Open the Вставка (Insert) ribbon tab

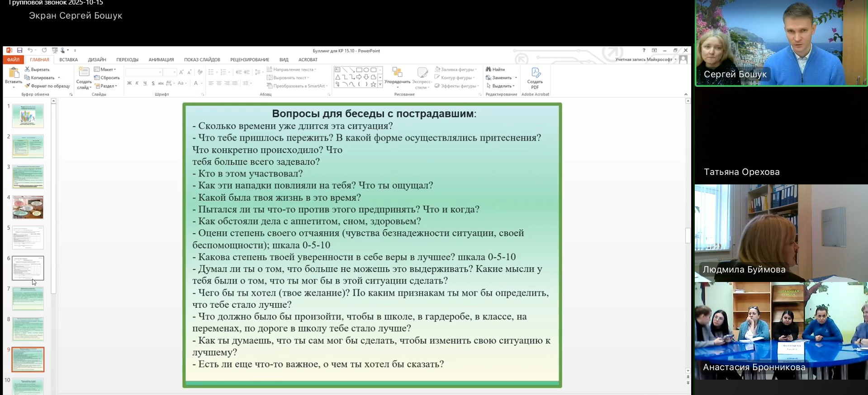(x=68, y=60)
